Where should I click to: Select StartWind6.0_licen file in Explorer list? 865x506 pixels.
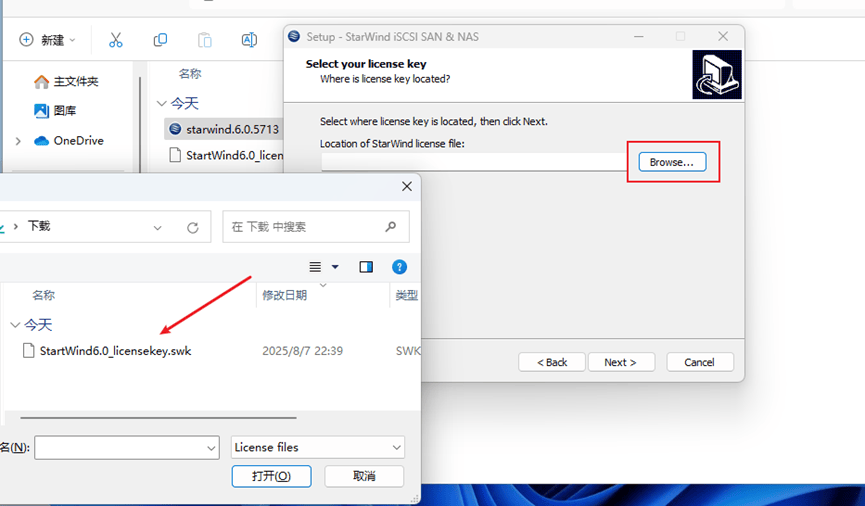226,155
